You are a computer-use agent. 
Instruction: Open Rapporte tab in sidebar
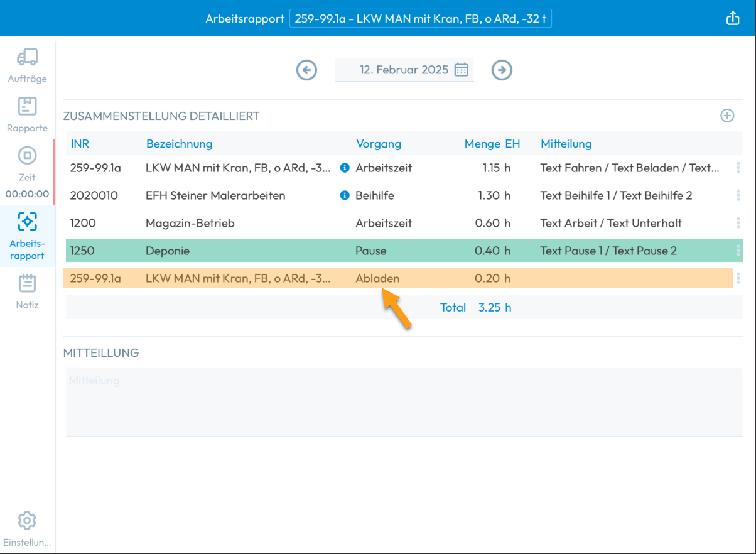[x=27, y=114]
